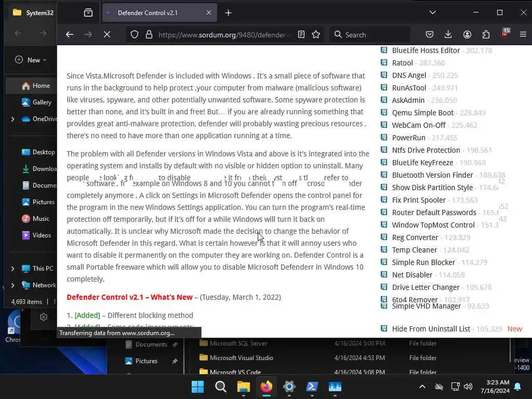Open taskbar Search icon
Viewport: 532px width, 399px height.
pos(220,387)
